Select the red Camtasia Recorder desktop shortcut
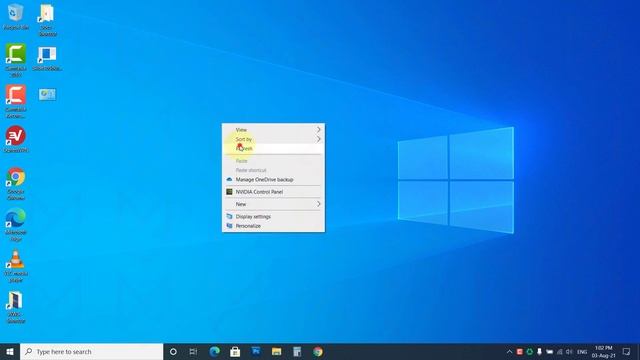Viewport: 640px width, 360px height. [16, 101]
